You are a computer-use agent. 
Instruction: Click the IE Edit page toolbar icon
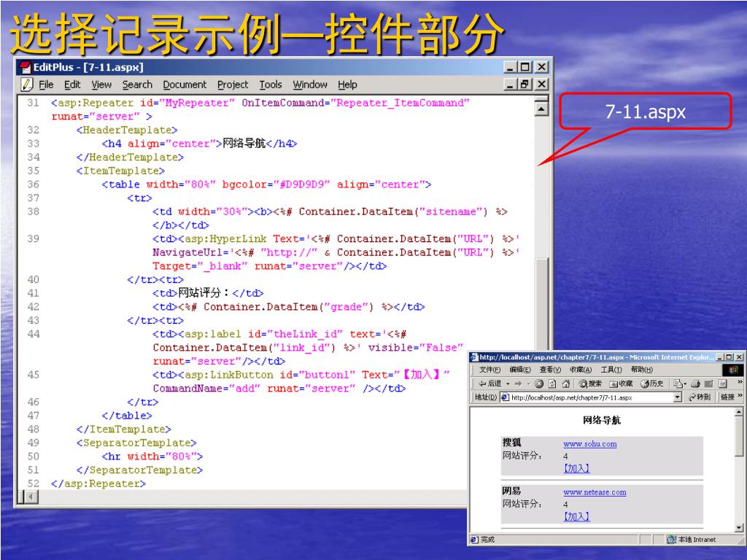pos(708,384)
